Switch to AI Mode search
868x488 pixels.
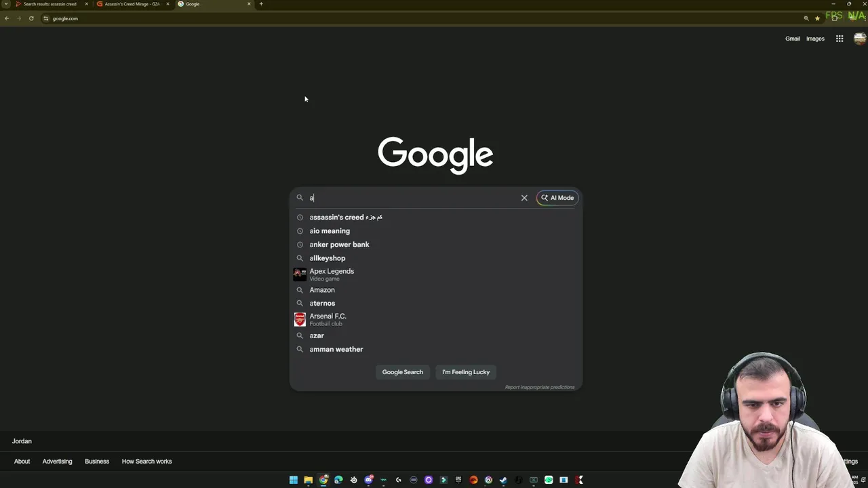[557, 198]
